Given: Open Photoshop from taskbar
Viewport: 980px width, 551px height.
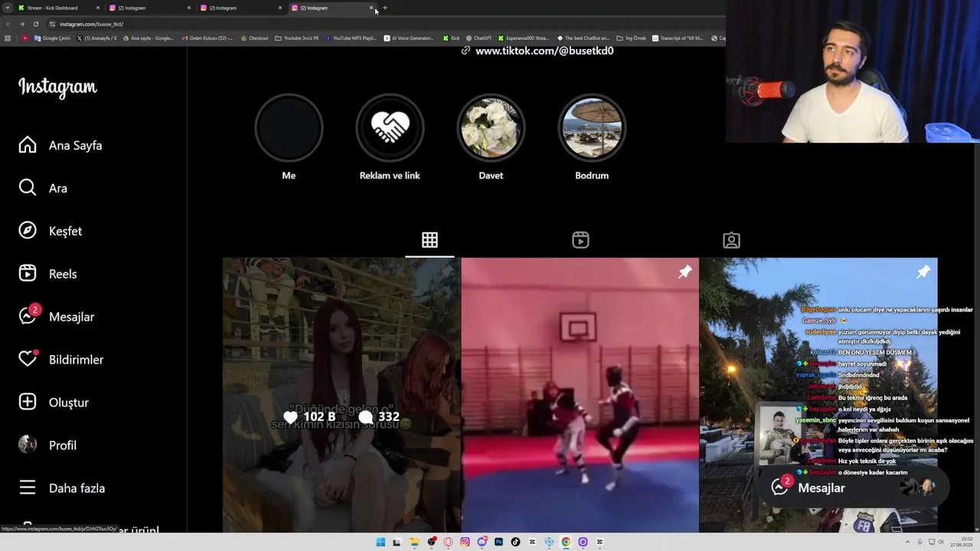Looking at the screenshot, I should 498,542.
